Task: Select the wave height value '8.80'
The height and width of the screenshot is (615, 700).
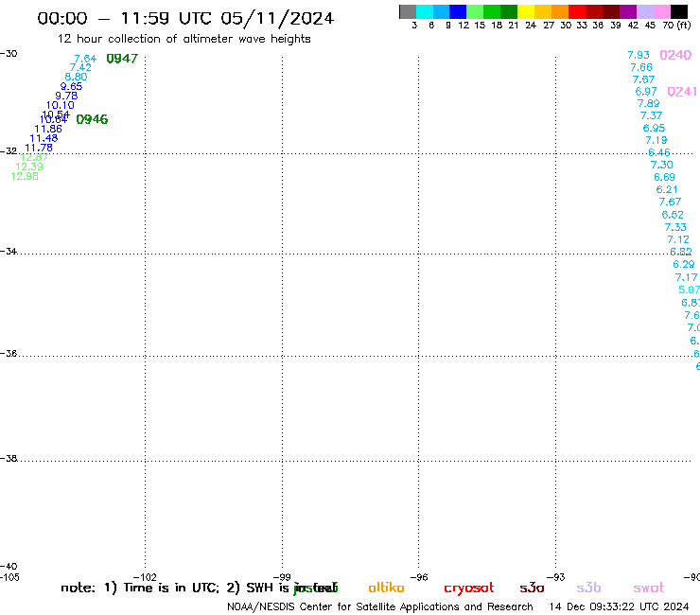Action: point(76,77)
